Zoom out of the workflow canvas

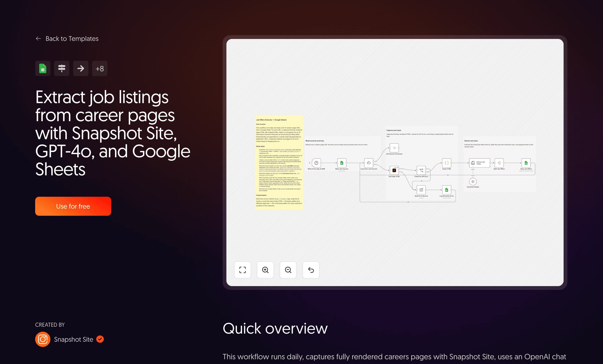288,270
